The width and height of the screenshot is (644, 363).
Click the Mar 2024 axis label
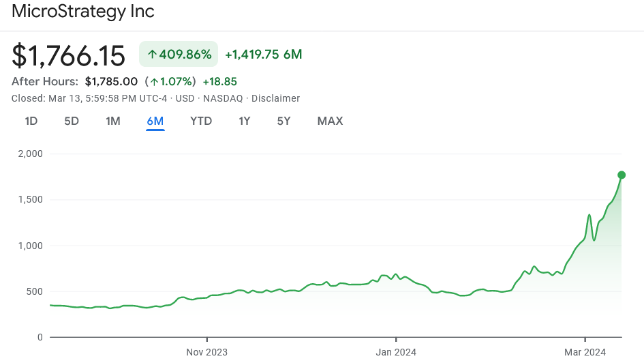[585, 352]
